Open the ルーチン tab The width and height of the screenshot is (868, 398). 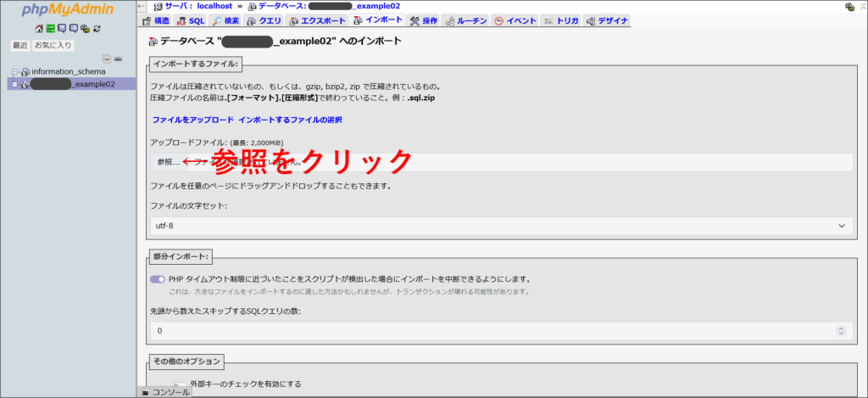pos(465,21)
